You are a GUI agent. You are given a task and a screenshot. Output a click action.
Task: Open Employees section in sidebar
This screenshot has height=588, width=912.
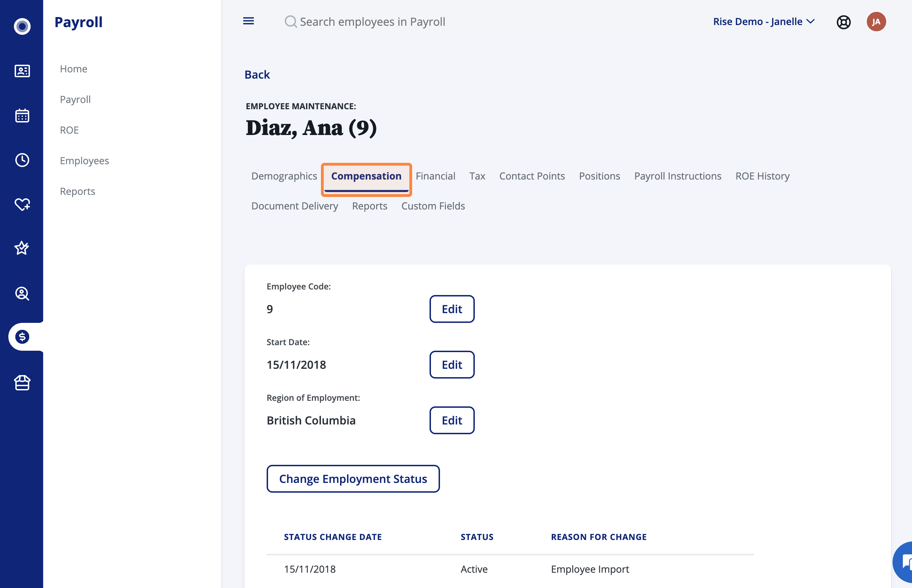[85, 160]
